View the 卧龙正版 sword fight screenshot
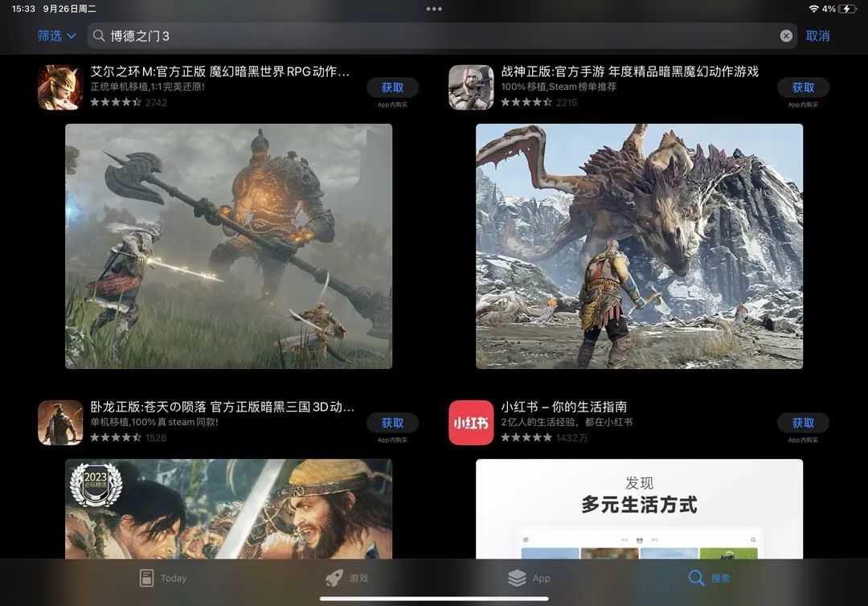This screenshot has height=606, width=868. (x=228, y=509)
